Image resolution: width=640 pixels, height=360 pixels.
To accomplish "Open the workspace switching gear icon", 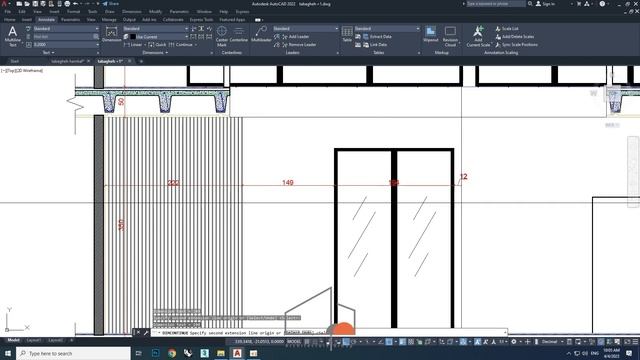I will tap(514, 342).
